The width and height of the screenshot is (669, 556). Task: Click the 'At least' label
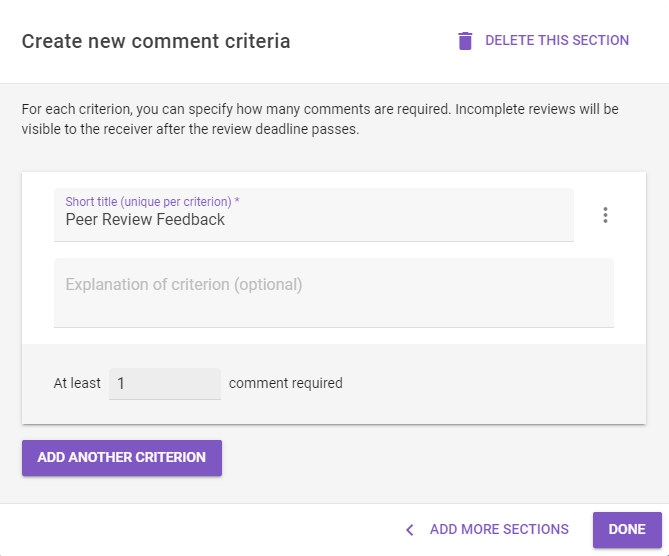point(77,383)
